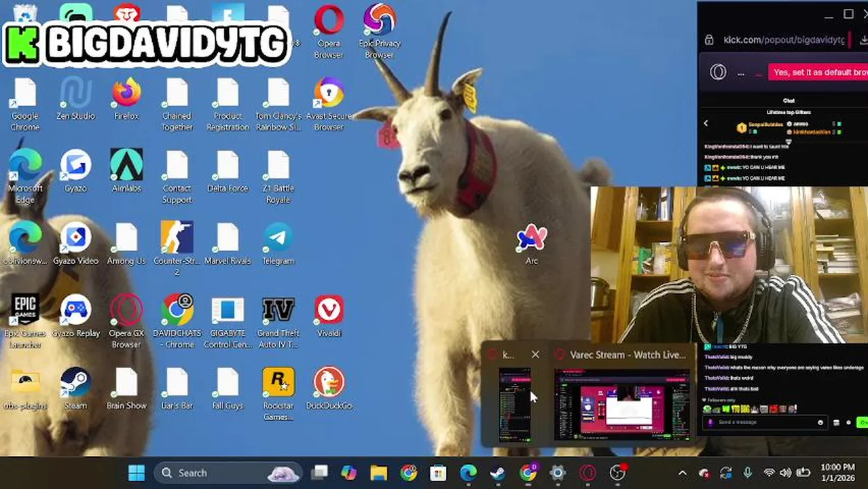This screenshot has height=489, width=868.
Task: Open the Avast Secure Browser shortcut
Action: pyautogui.click(x=329, y=104)
